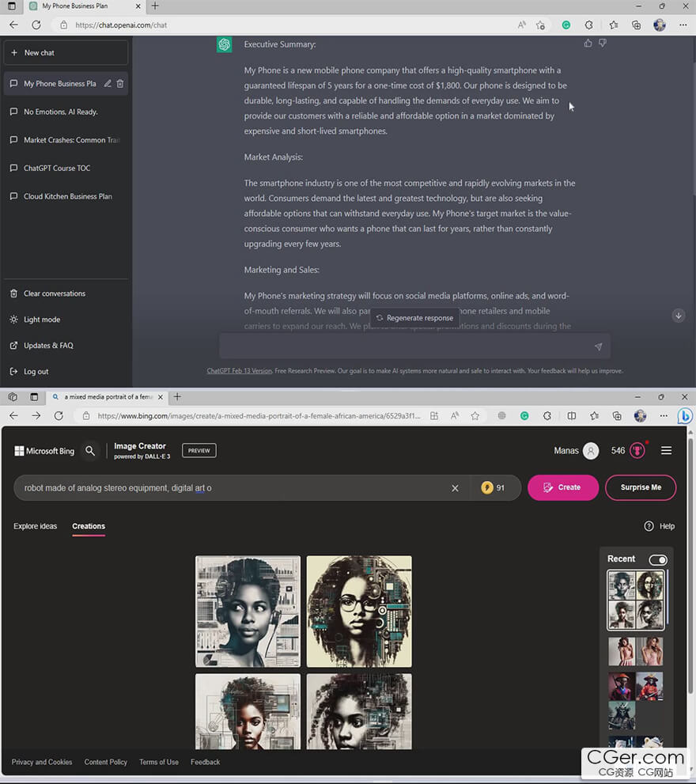The width and height of the screenshot is (696, 784).
Task: Click the Surprise Me button
Action: [641, 487]
